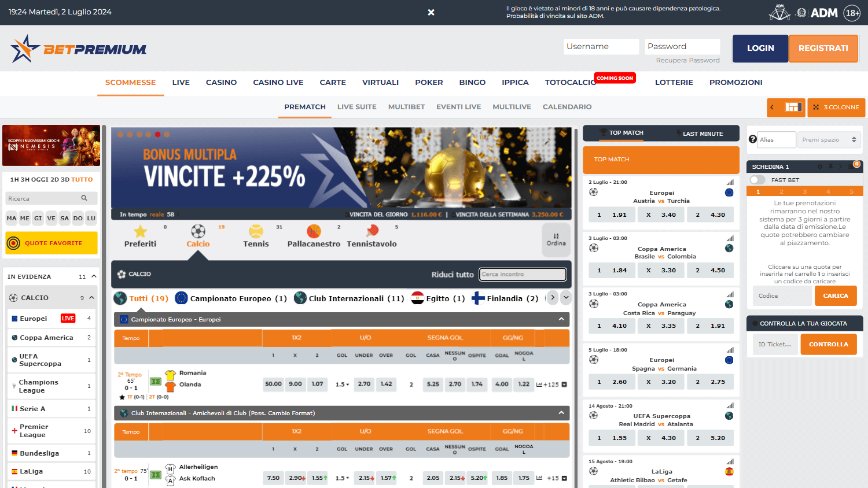Click Riduci tutto link

click(x=453, y=275)
